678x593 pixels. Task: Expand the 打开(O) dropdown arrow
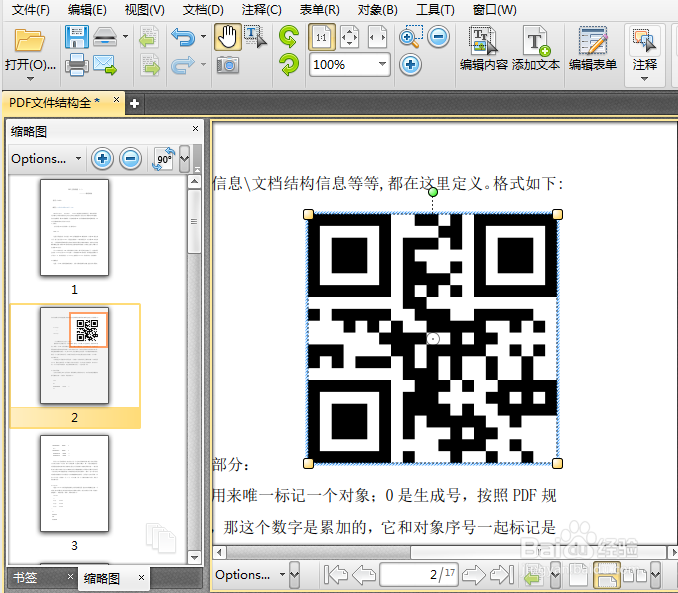(x=30, y=79)
